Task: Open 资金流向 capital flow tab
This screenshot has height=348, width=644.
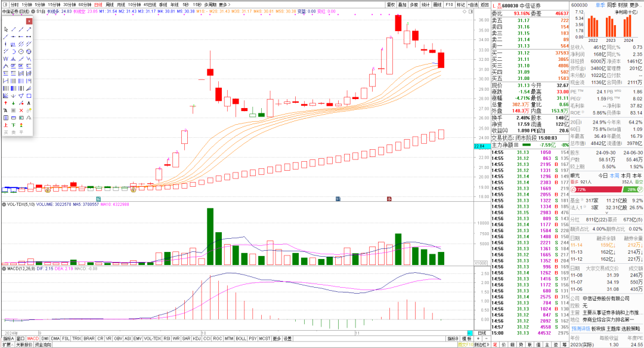Action: click(x=43, y=344)
